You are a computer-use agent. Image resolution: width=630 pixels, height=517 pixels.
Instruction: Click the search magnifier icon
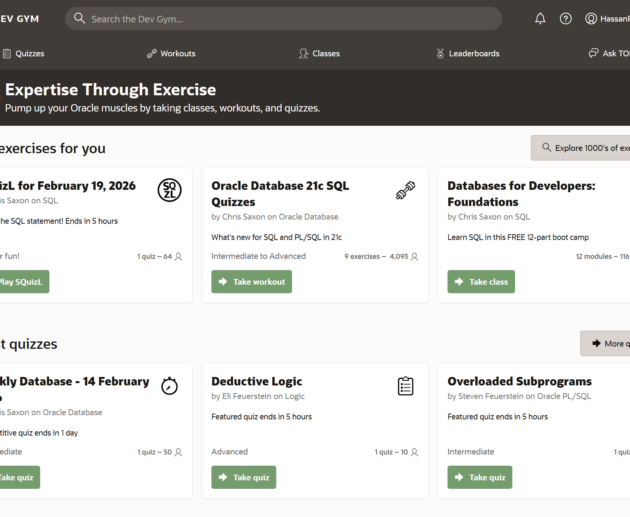(x=79, y=18)
